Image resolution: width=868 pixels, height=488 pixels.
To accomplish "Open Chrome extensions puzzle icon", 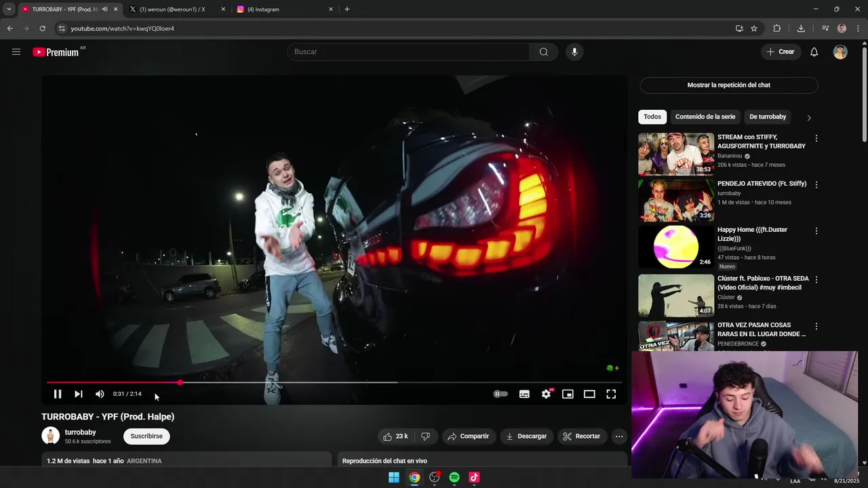I will (x=777, y=28).
